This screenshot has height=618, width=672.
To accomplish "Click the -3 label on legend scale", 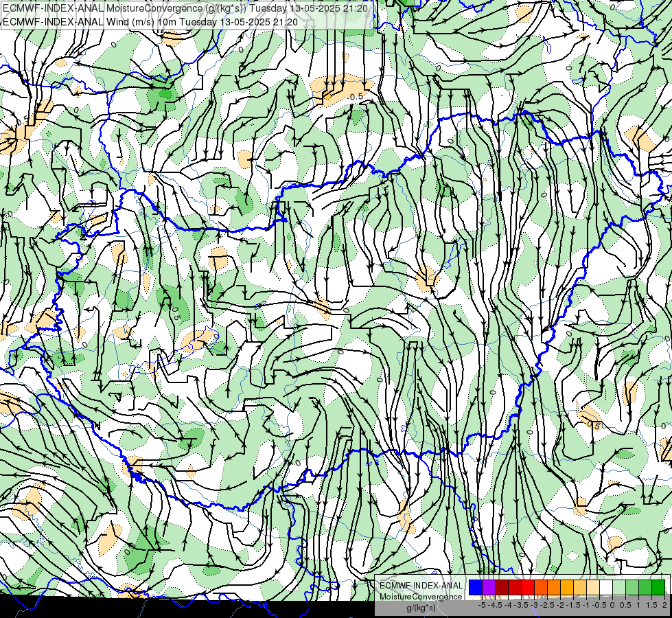I will tap(535, 605).
